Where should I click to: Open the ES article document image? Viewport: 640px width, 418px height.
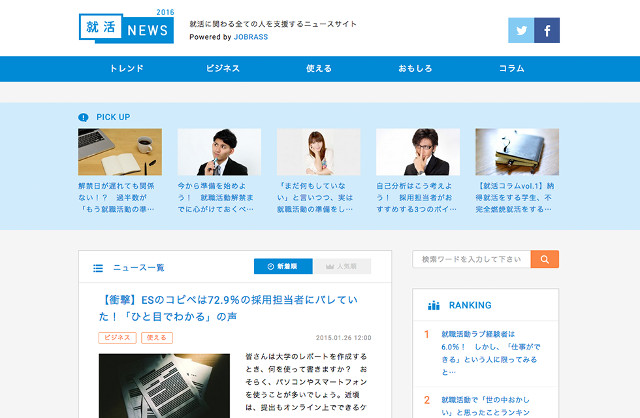click(x=164, y=386)
